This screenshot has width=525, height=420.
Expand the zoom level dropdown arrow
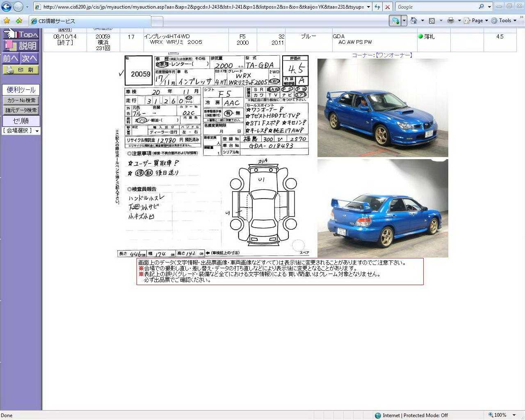[514, 415]
